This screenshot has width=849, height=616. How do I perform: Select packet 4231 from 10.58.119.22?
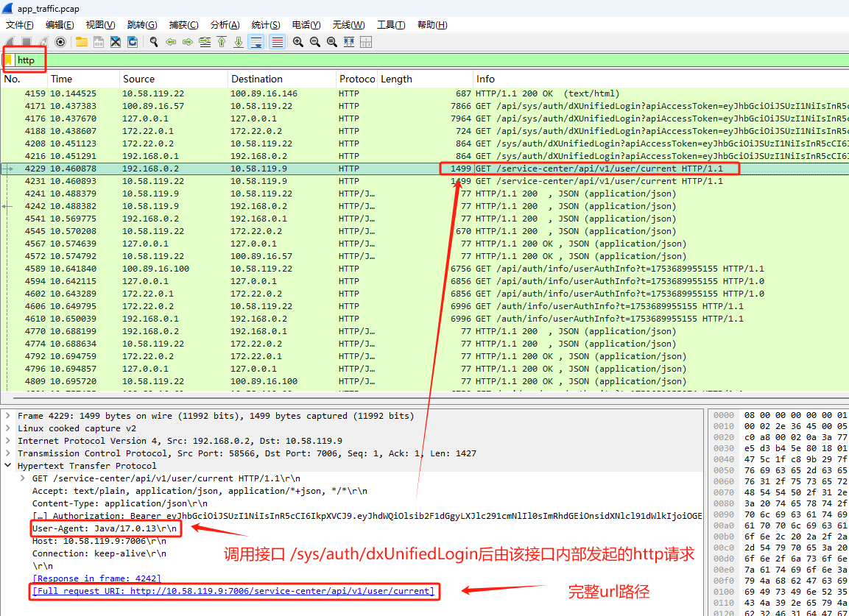click(x=424, y=181)
